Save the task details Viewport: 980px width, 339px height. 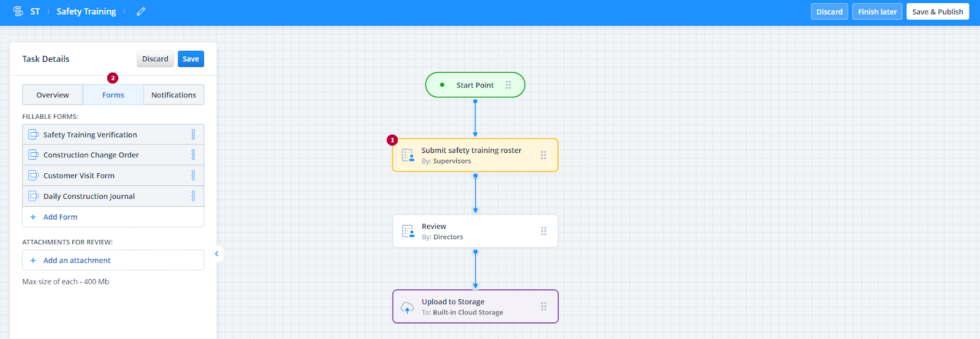click(190, 59)
